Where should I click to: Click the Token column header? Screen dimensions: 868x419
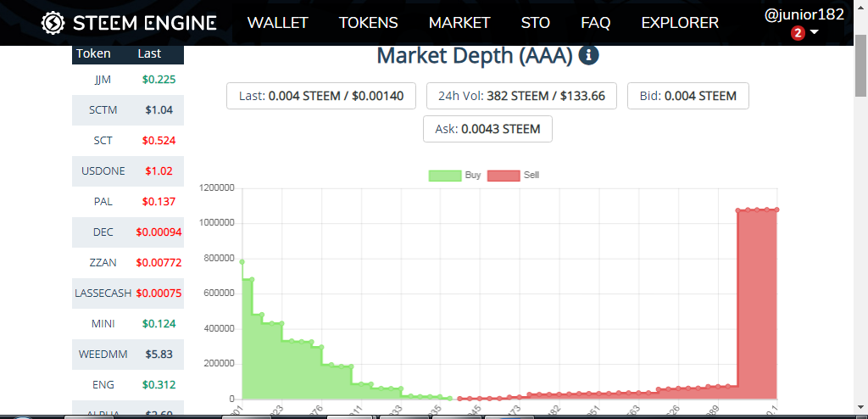coord(93,53)
